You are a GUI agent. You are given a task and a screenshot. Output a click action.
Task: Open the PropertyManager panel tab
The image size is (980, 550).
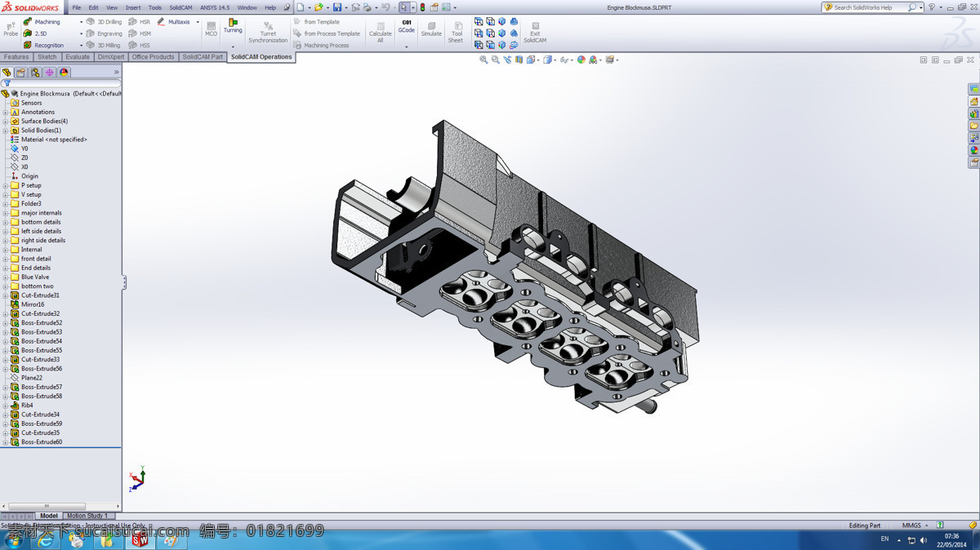(21, 73)
